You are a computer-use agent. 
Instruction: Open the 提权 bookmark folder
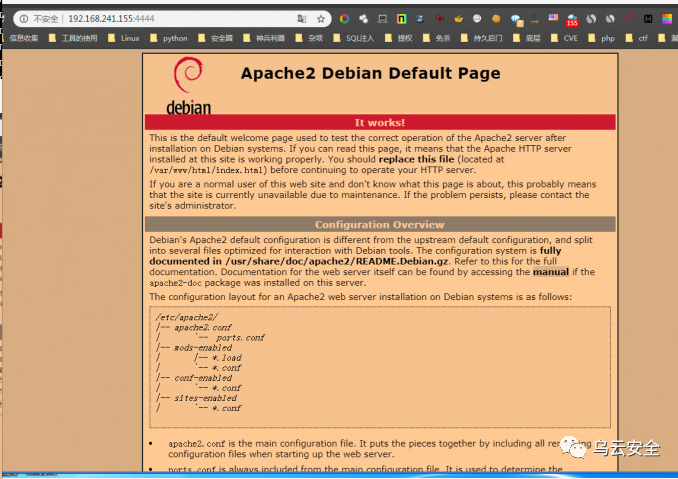tap(398, 38)
